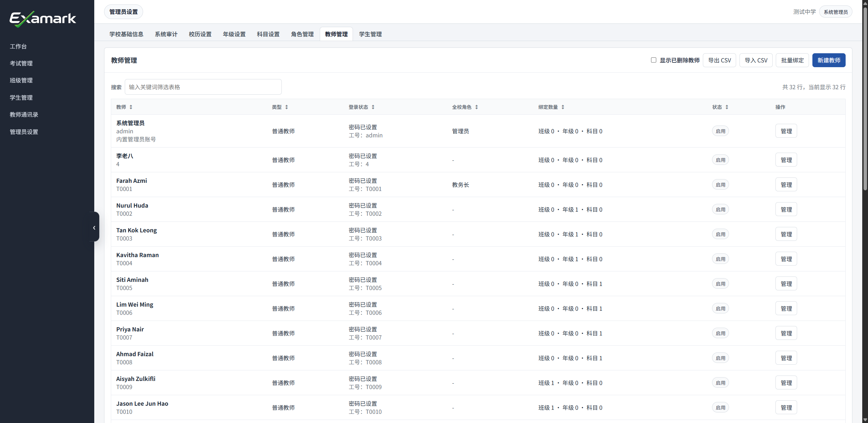Click the 教务长 role cell
The image size is (868, 423).
click(x=460, y=185)
